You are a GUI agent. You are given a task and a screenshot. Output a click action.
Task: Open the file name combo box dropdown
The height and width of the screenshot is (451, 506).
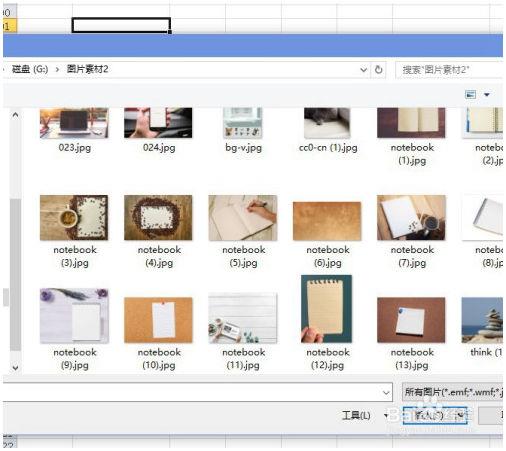(386, 392)
